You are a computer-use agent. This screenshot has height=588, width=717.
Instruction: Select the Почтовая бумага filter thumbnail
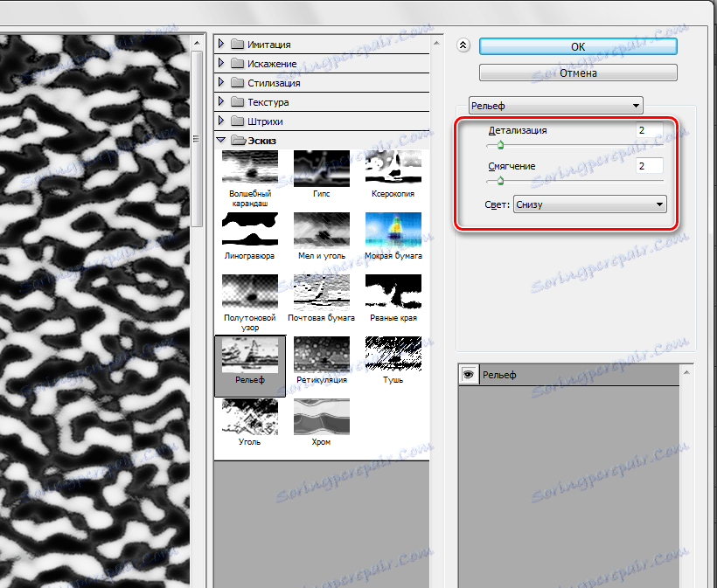point(322,293)
